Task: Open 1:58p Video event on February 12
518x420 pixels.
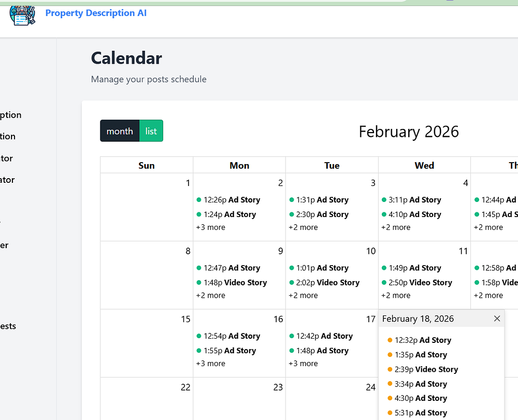Action: (496, 282)
